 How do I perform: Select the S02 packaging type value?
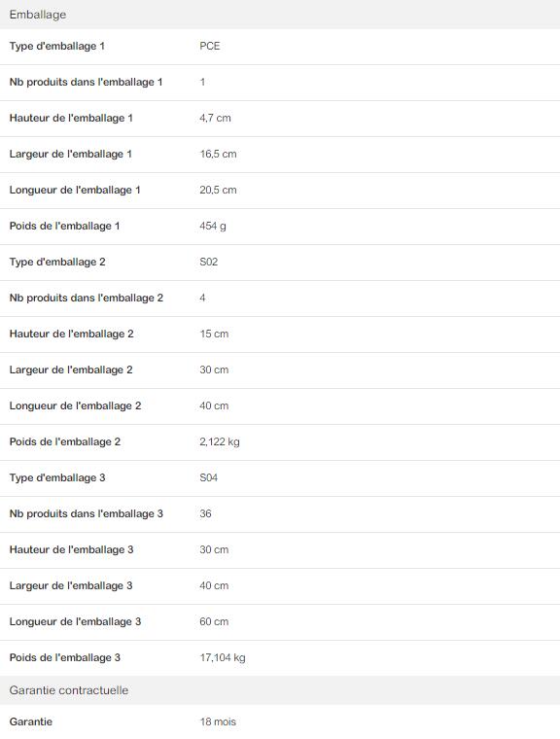point(208,262)
